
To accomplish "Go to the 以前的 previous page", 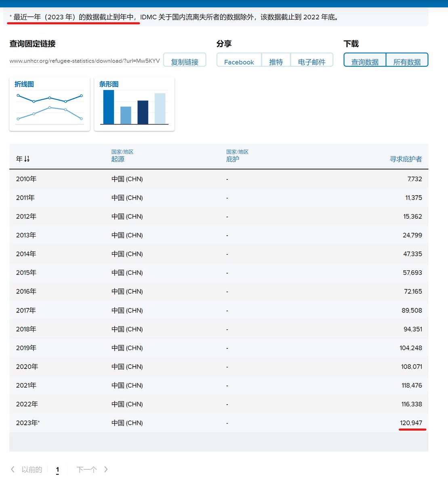I will (x=32, y=469).
